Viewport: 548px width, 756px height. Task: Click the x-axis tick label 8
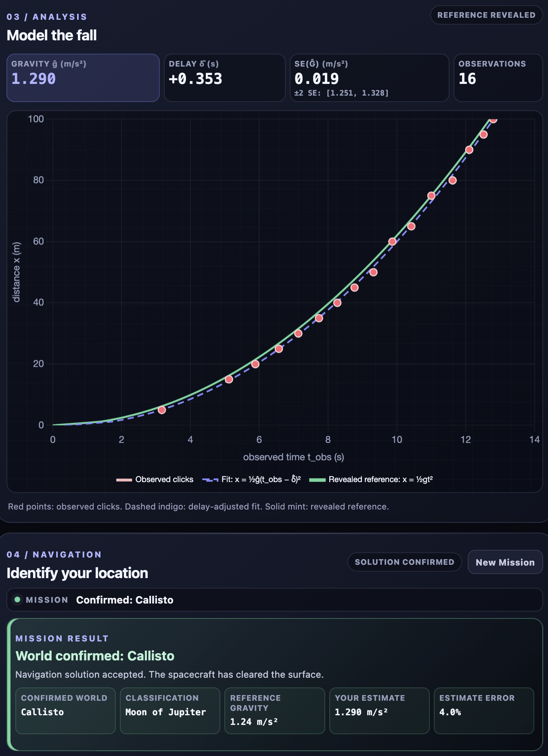(328, 440)
